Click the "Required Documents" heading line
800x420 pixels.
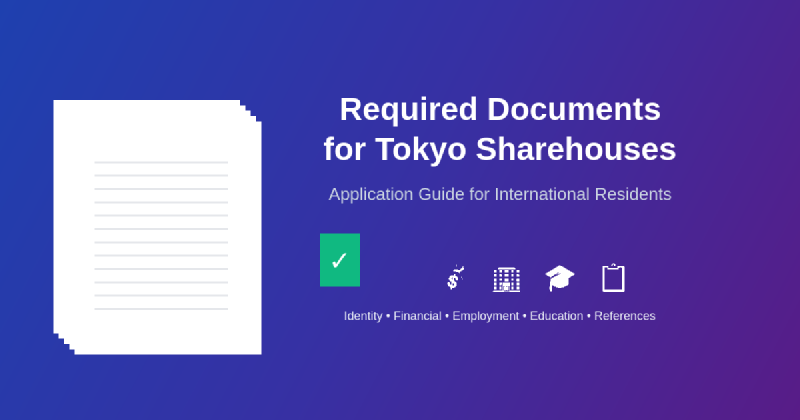[x=500, y=109]
